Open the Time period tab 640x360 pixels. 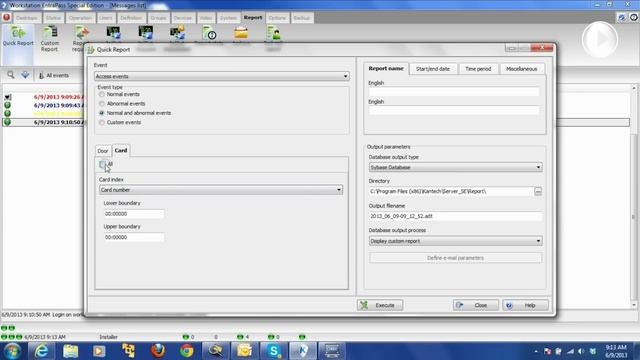(478, 69)
